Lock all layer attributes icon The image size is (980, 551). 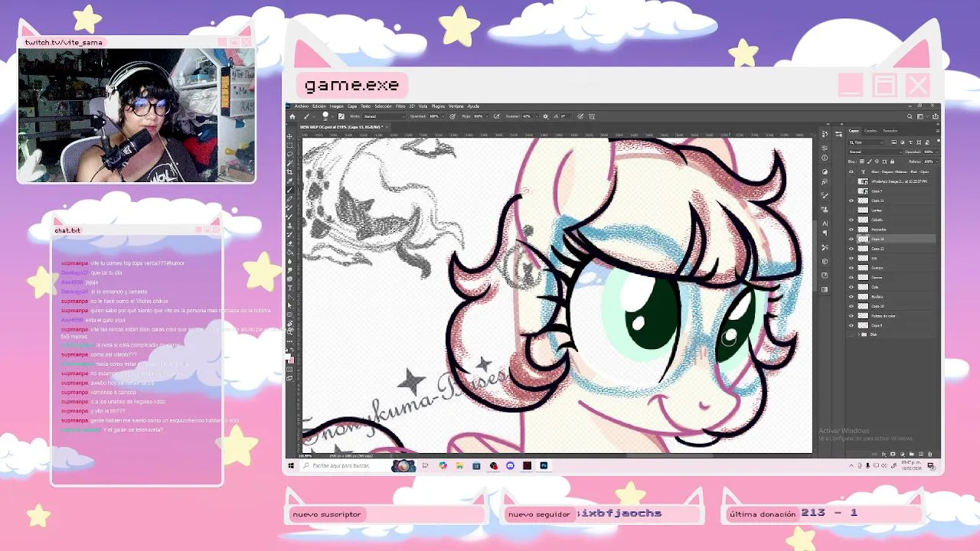click(x=892, y=161)
